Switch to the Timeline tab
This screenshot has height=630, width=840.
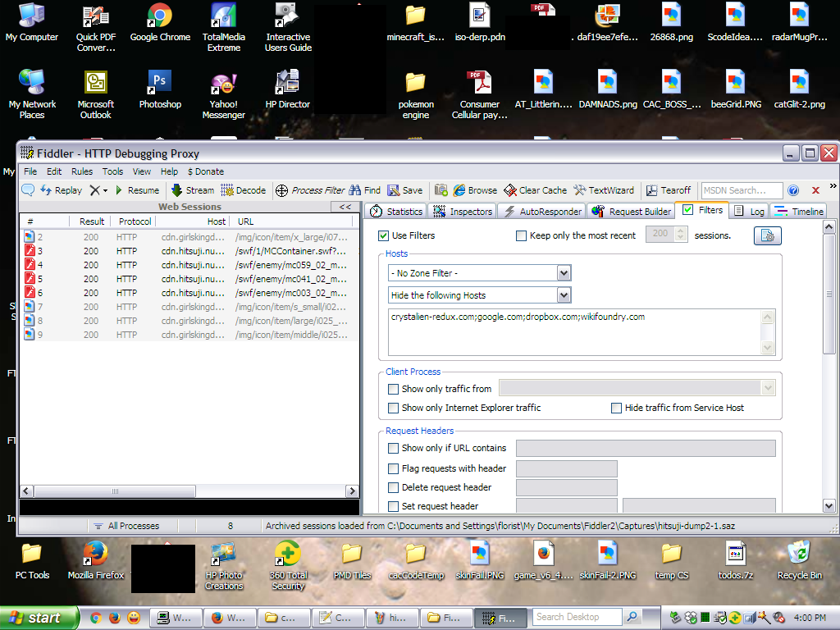(x=799, y=211)
